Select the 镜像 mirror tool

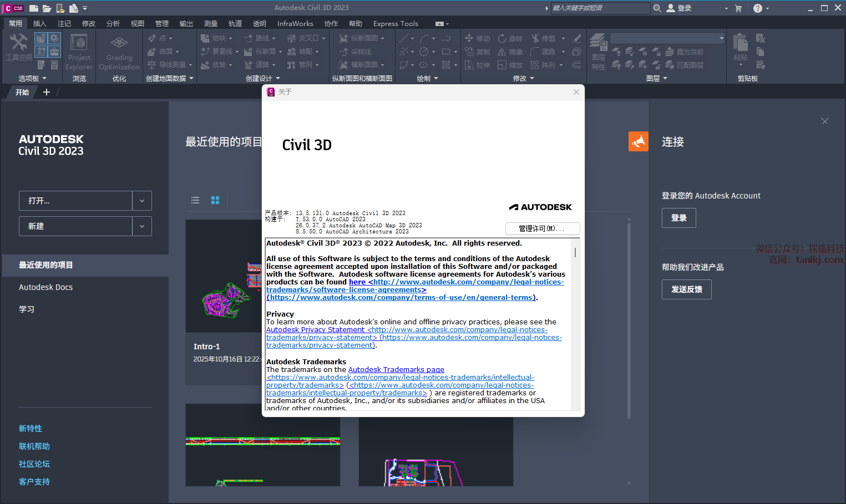pos(510,52)
